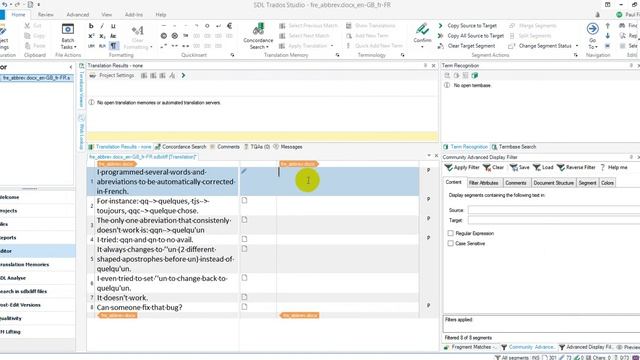Apply subscript formatting

102,36
